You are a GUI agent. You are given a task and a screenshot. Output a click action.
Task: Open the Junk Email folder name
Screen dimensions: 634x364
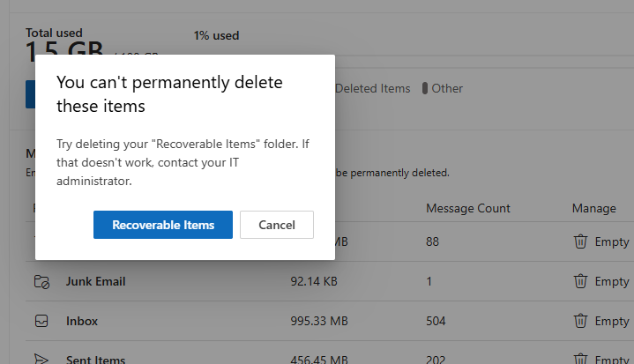(95, 282)
